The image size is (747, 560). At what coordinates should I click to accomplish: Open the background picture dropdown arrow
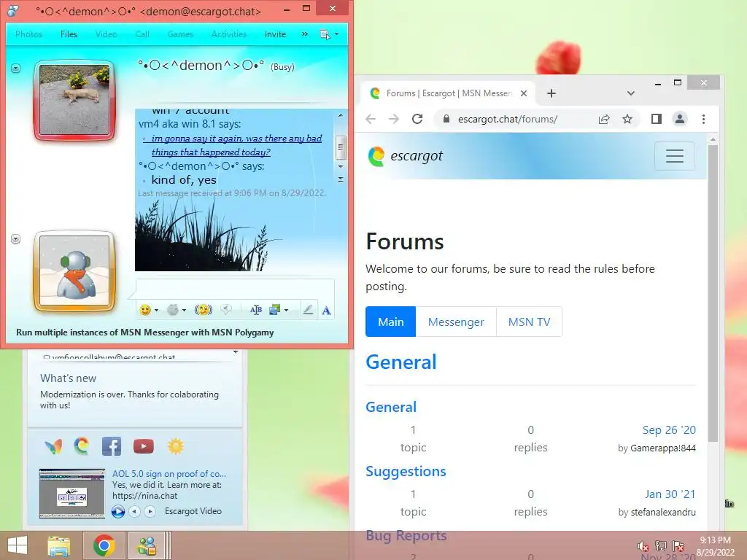coord(286,311)
